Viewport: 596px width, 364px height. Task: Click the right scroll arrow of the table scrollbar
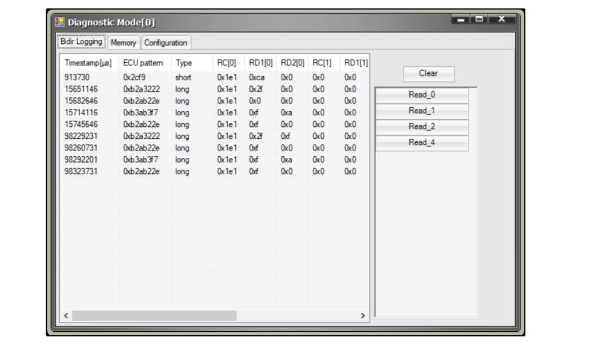point(363,315)
